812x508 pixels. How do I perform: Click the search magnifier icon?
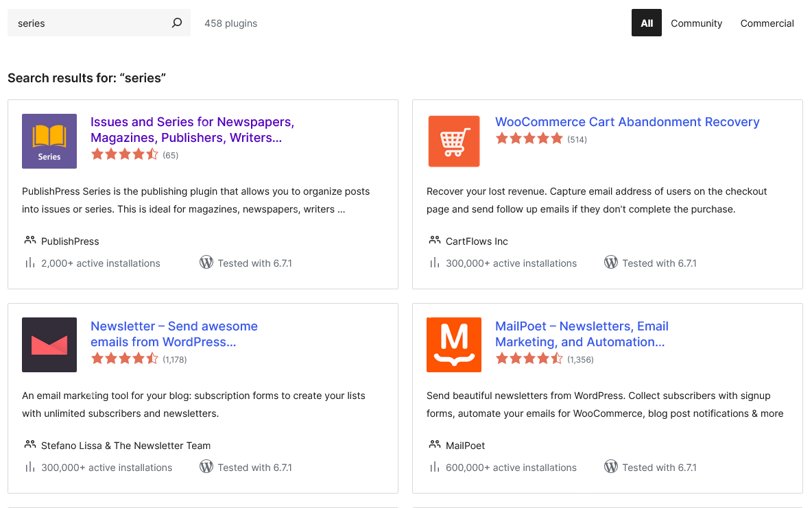pos(176,23)
